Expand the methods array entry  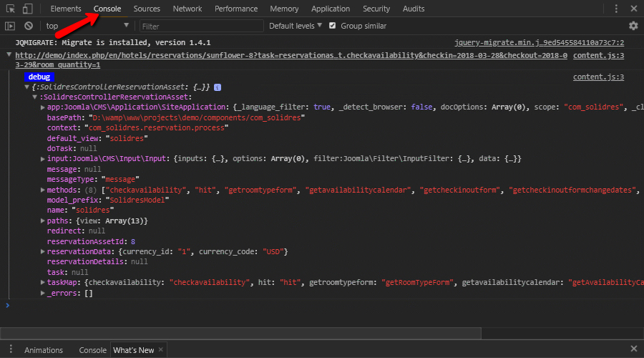point(43,190)
